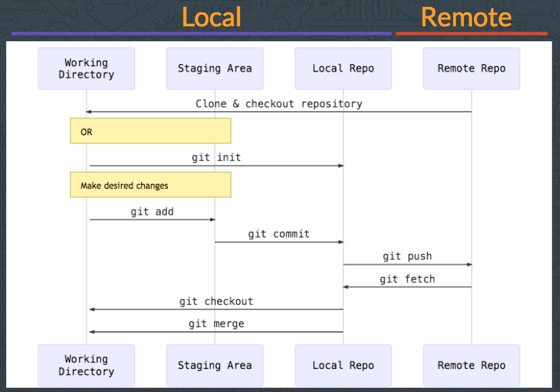Select the top 'Remote Repo' box
Image resolution: width=560 pixels, height=392 pixels.
click(x=471, y=68)
